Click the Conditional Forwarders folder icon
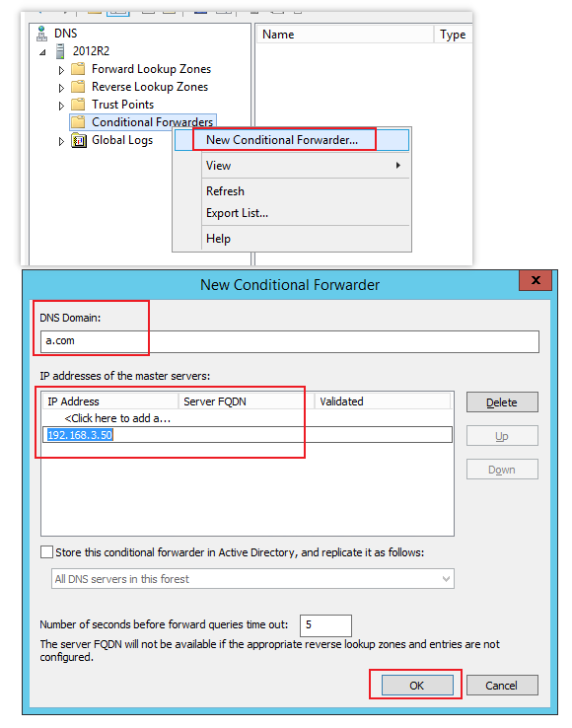The height and width of the screenshot is (728, 572). click(78, 122)
